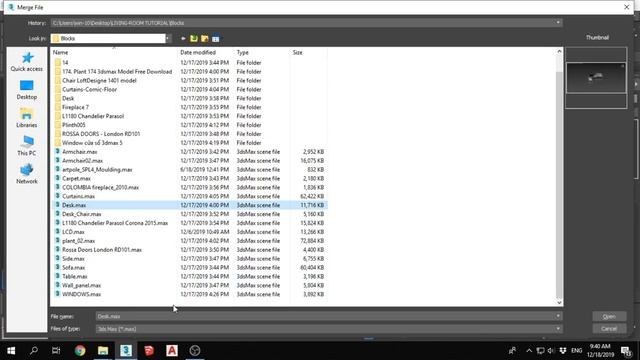Go up one folder level
Viewport: 640px width, 360px height.
(194, 39)
